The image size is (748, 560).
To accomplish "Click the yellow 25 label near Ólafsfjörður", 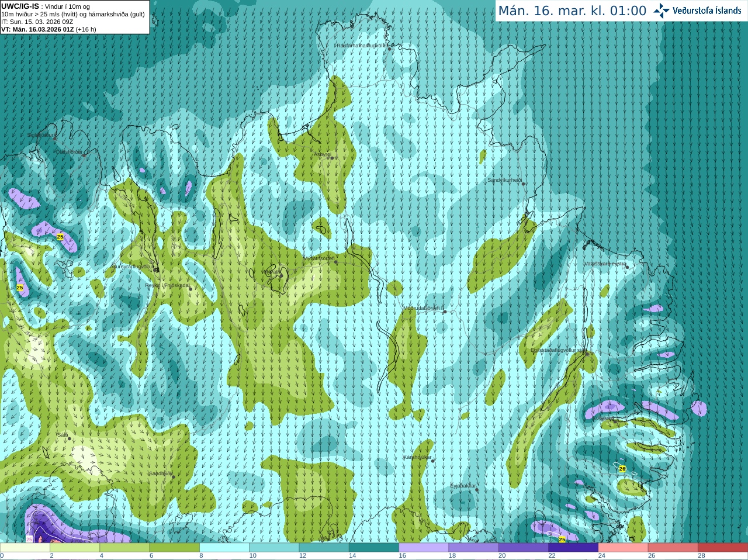I will tap(60, 237).
